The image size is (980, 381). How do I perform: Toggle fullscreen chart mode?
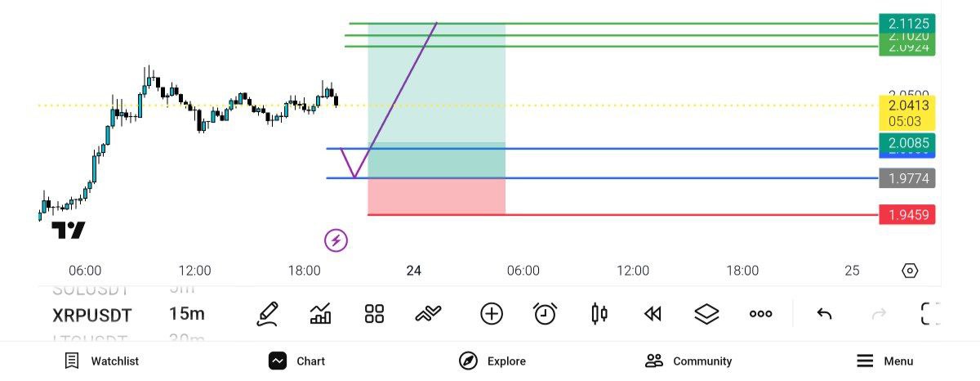click(x=930, y=314)
